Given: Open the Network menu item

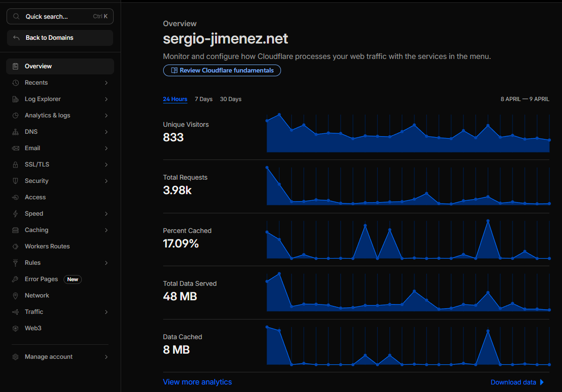Looking at the screenshot, I should coord(60,296).
